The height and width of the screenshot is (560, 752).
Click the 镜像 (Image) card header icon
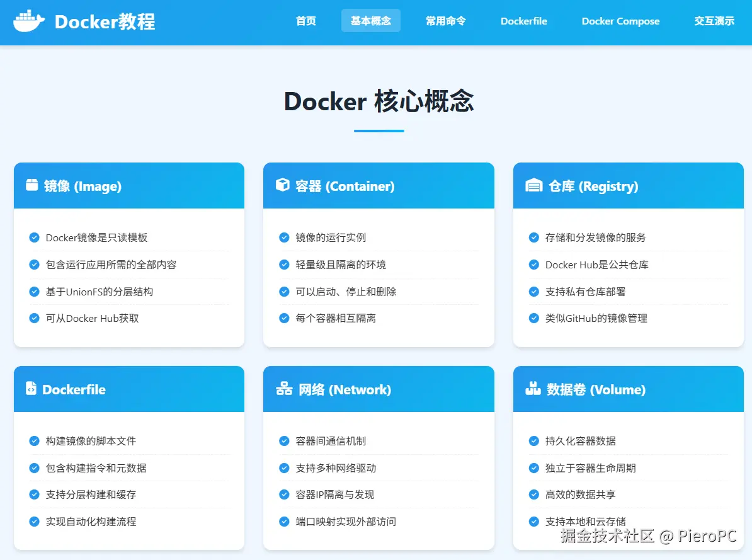coord(31,185)
